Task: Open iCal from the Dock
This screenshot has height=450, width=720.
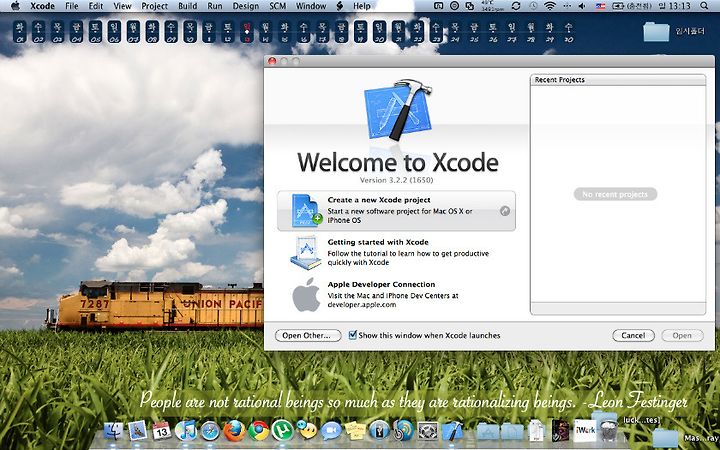Action: (x=162, y=431)
